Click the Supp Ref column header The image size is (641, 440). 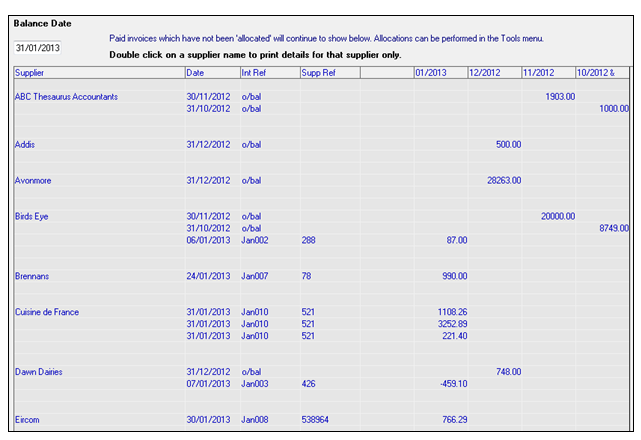[330, 73]
